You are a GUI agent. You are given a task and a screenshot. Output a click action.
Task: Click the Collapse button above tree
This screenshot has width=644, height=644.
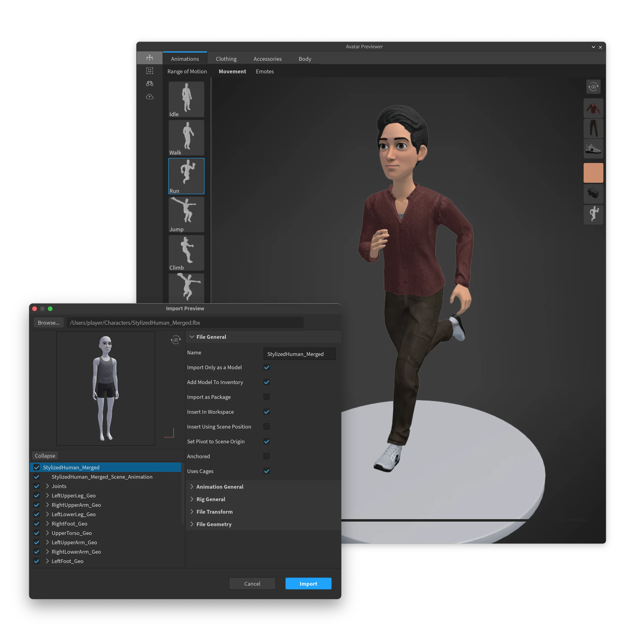45,456
